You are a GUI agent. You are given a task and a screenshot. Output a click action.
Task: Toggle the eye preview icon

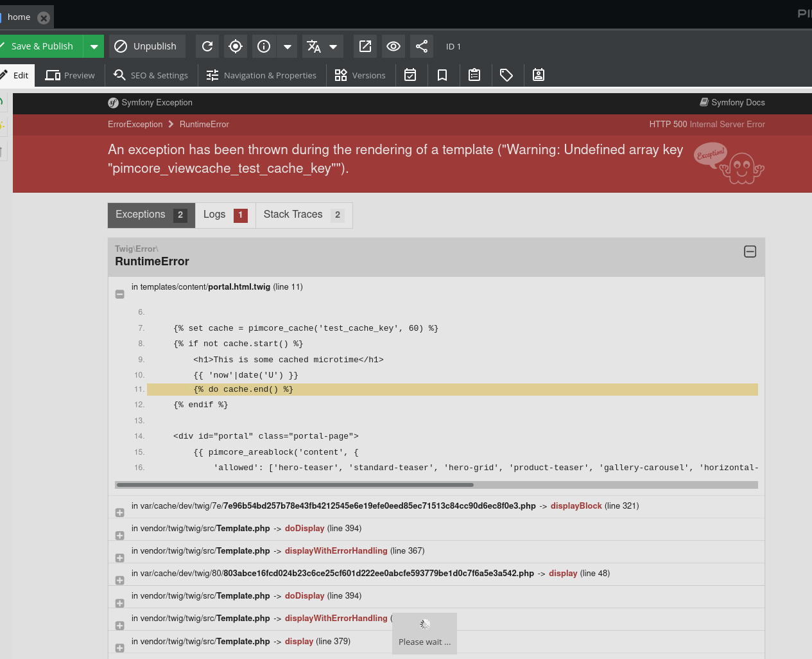pyautogui.click(x=393, y=46)
